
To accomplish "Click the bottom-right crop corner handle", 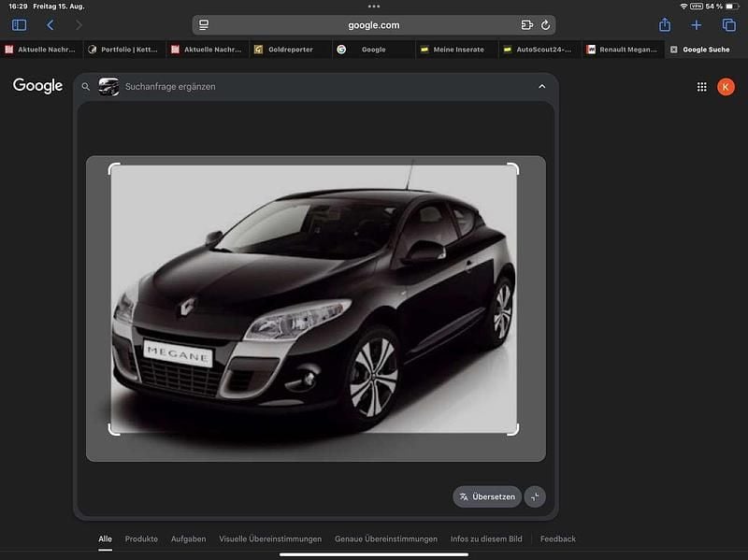I will pos(513,430).
